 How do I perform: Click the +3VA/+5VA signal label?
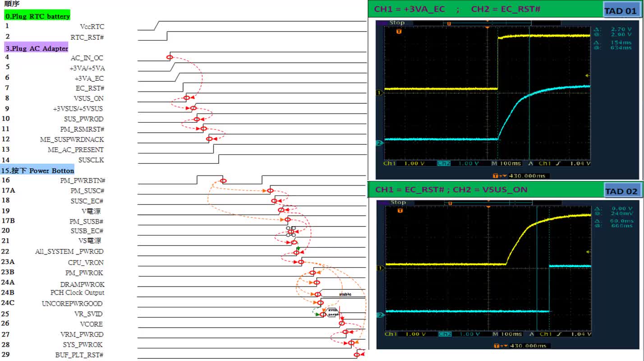pyautogui.click(x=87, y=68)
